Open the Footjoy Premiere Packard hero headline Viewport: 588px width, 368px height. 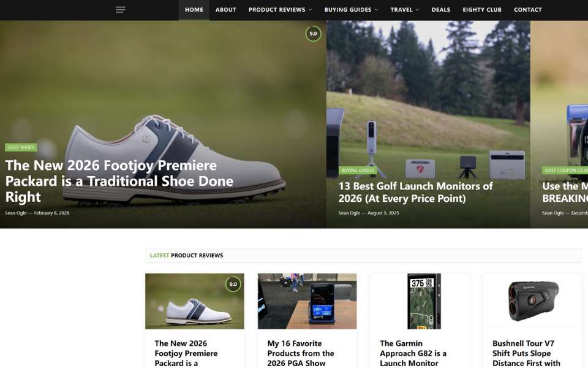click(111, 181)
